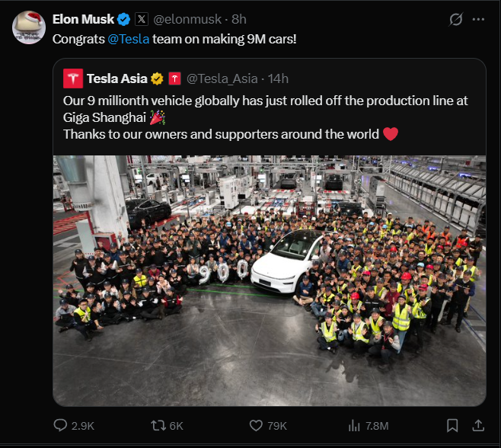
Task: Click Elon Musk's profile avatar
Action: coord(28,27)
